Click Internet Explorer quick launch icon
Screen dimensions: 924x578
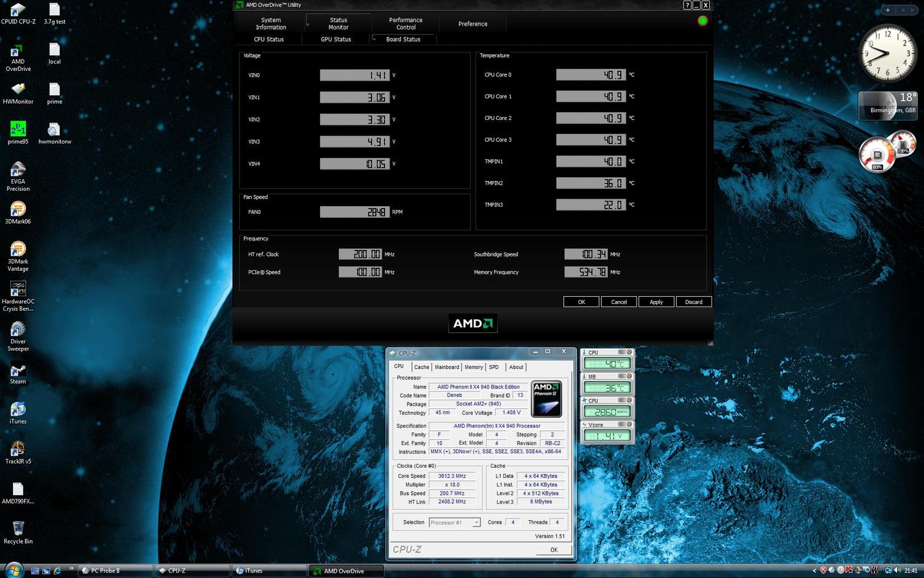click(x=57, y=571)
